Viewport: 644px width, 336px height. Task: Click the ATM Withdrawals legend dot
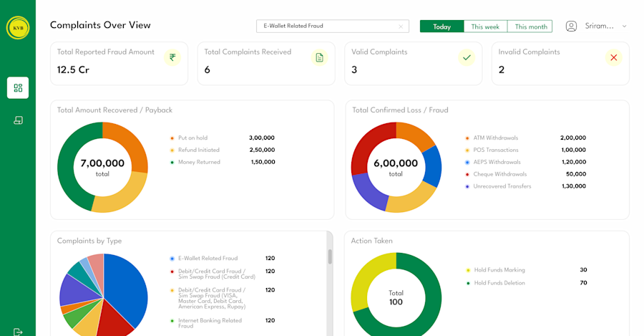pyautogui.click(x=467, y=138)
